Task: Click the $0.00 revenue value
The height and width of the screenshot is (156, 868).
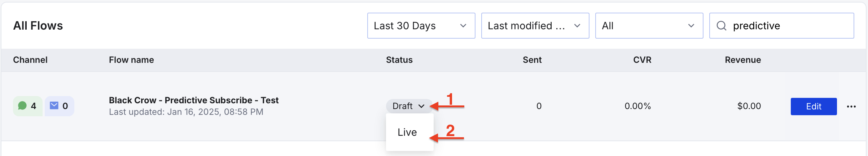Action: tap(749, 106)
